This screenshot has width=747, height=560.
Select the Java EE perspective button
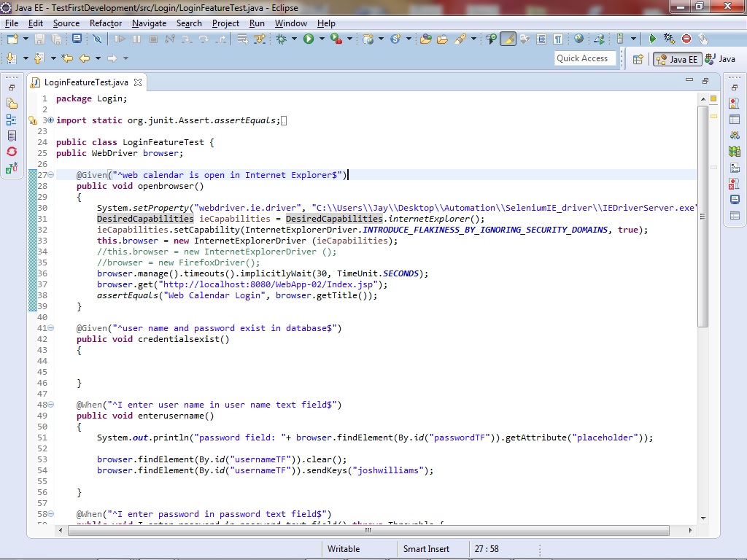pyautogui.click(x=677, y=59)
